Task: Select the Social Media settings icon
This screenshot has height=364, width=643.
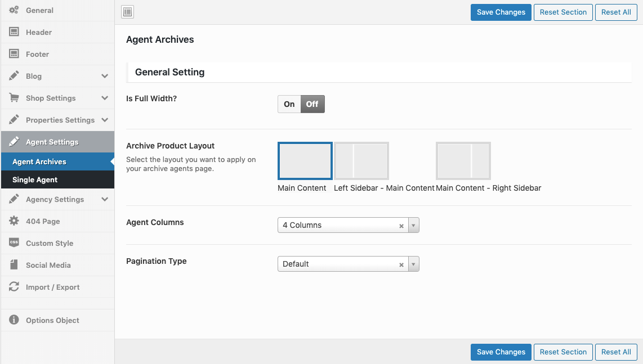Action: (x=14, y=265)
